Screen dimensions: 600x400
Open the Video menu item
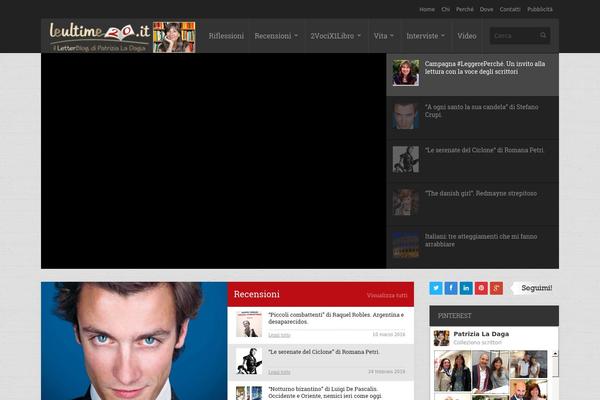[466, 36]
